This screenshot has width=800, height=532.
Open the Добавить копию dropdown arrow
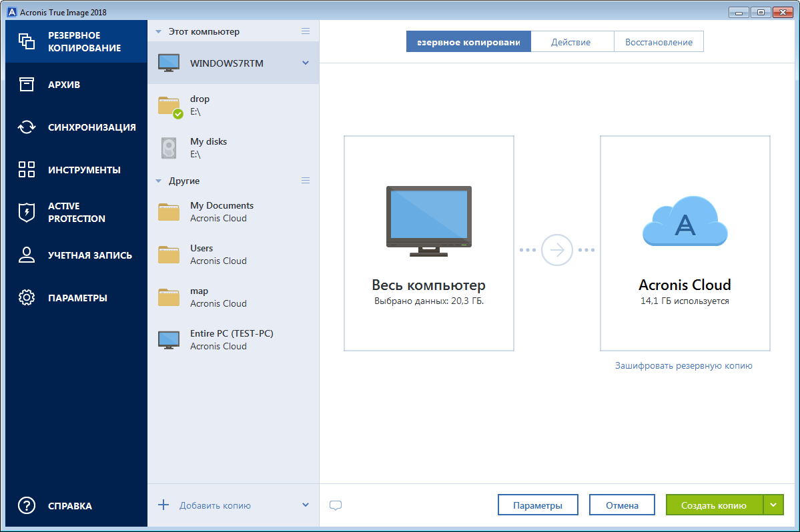306,505
